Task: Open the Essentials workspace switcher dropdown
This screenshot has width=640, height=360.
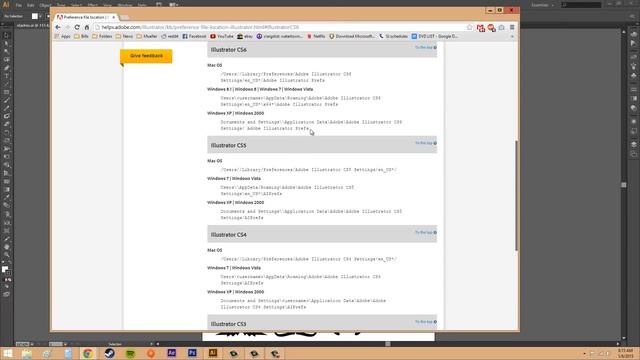Action: [543, 5]
